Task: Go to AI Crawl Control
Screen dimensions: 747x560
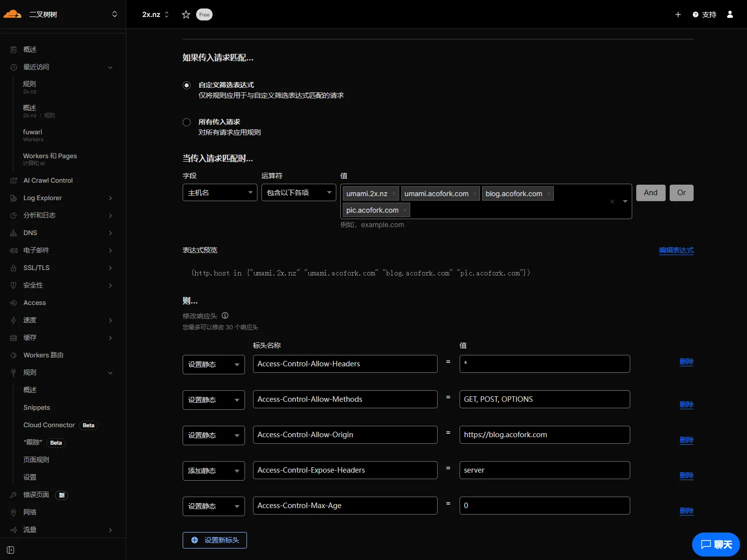Action: pyautogui.click(x=48, y=181)
